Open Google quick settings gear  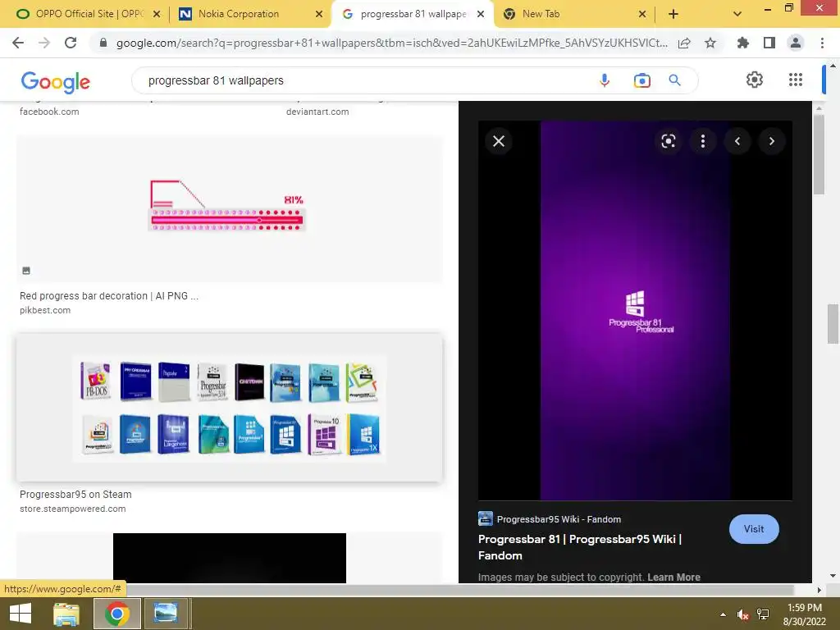755,80
